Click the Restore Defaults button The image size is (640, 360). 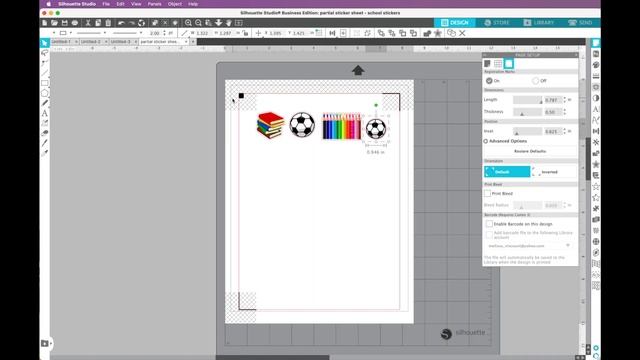tap(530, 151)
